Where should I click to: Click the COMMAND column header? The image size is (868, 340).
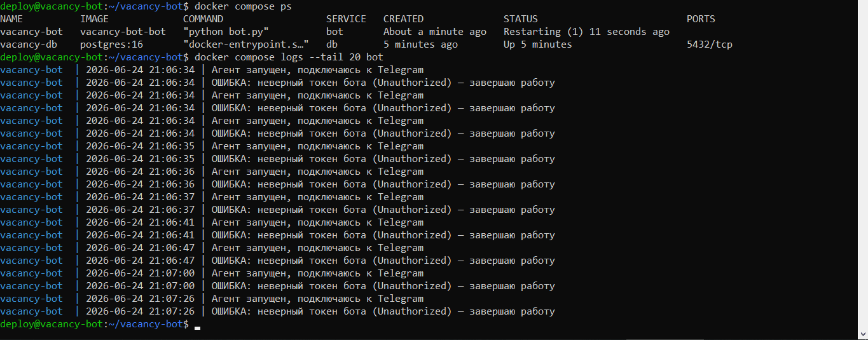[x=203, y=19]
